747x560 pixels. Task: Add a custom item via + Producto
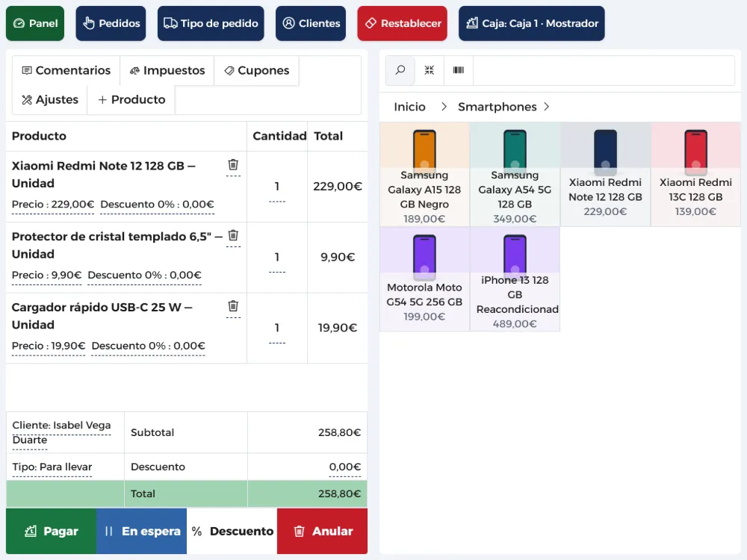point(131,99)
